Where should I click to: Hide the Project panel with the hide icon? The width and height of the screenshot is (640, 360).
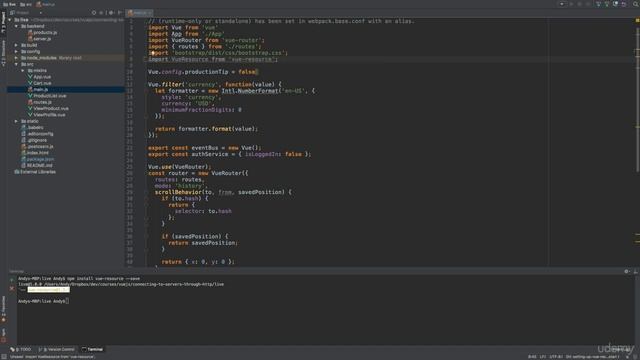point(120,13)
